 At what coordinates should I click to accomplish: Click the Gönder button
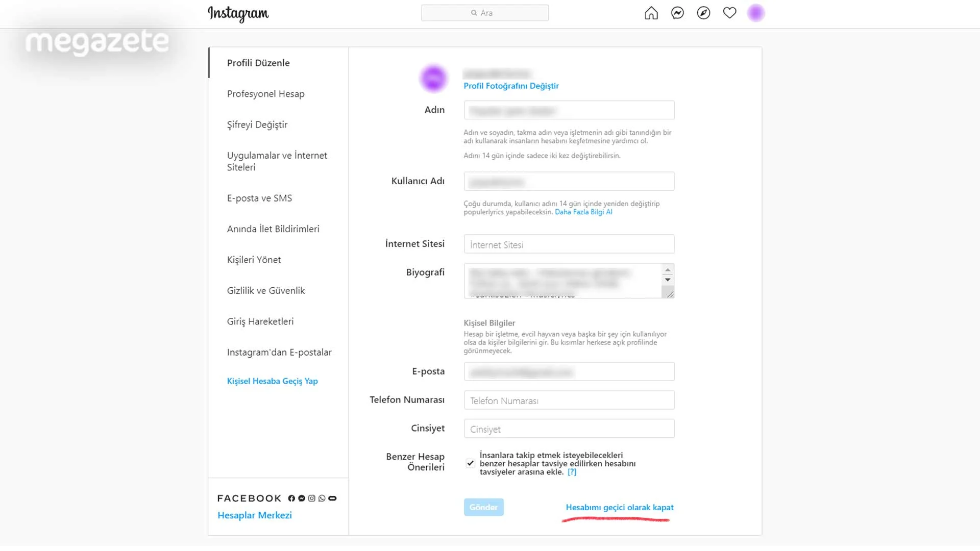coord(483,507)
